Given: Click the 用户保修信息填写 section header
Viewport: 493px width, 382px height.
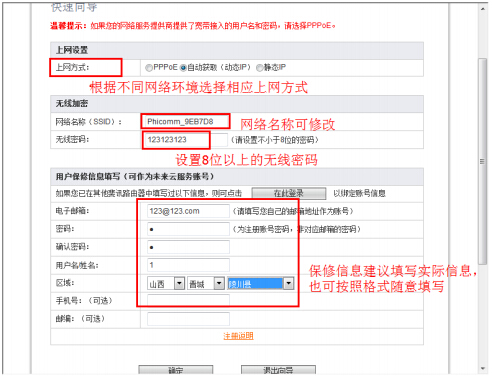Looking at the screenshot, I should [x=237, y=177].
